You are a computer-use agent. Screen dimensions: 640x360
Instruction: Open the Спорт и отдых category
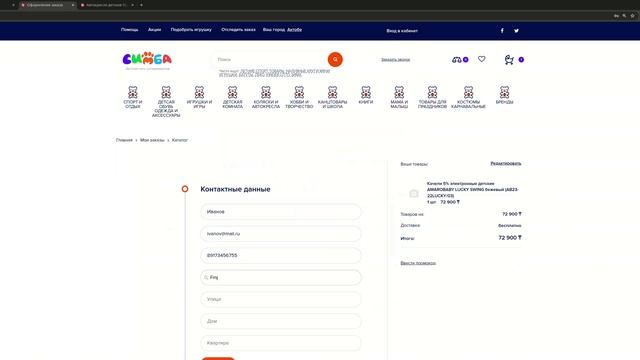click(133, 97)
